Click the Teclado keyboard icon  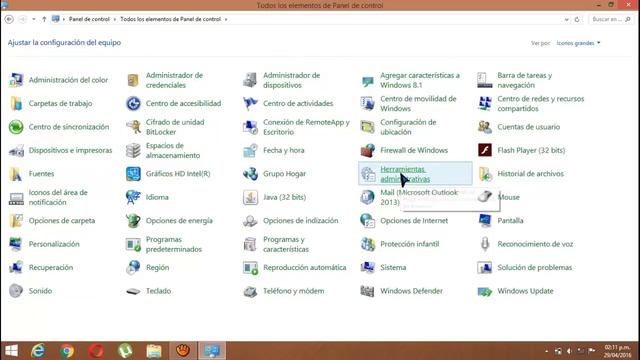coord(133,291)
